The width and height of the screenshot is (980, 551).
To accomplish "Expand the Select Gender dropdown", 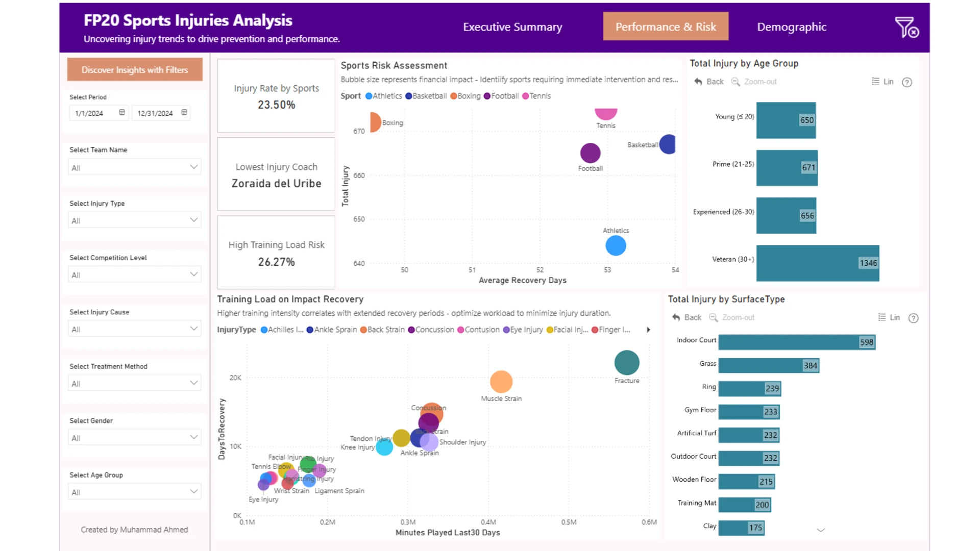I will (135, 437).
